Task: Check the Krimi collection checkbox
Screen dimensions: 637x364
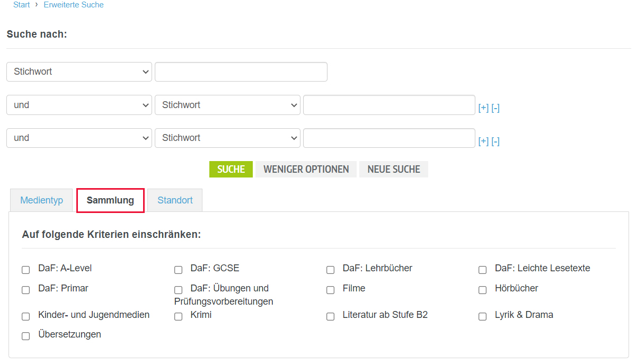Action: point(178,316)
